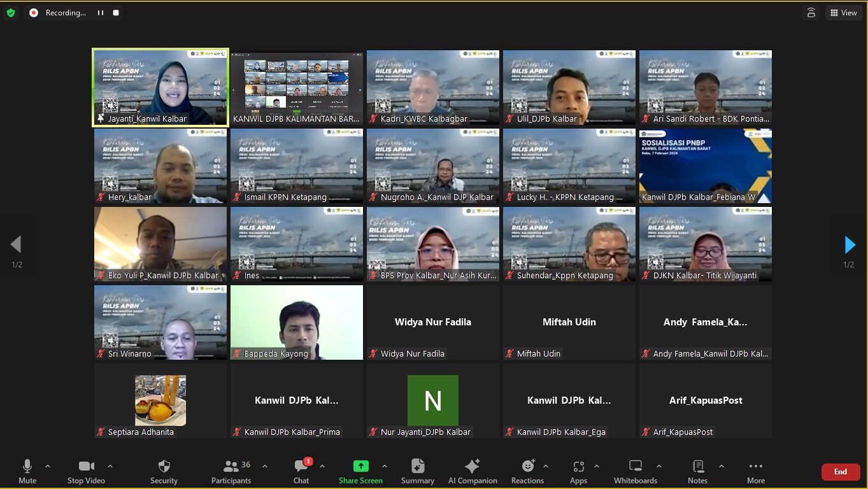Click the green Share Screen icon
868x489 pixels.
360,466
